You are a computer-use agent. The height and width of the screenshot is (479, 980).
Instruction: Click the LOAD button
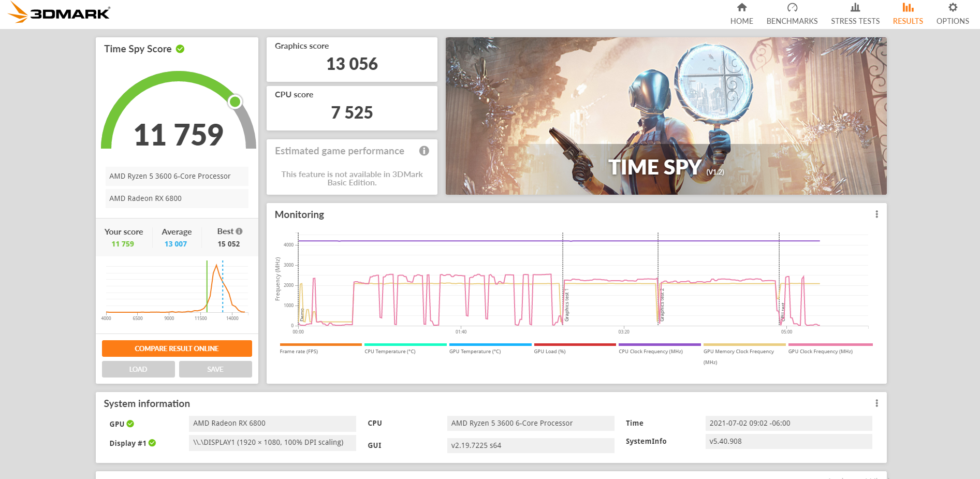pyautogui.click(x=138, y=369)
